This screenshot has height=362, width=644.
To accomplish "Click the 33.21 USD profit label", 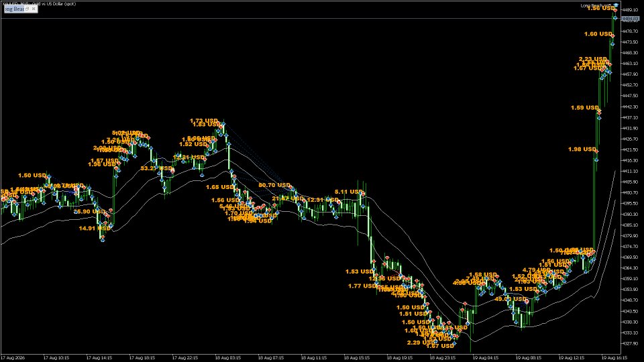I will [x=156, y=168].
